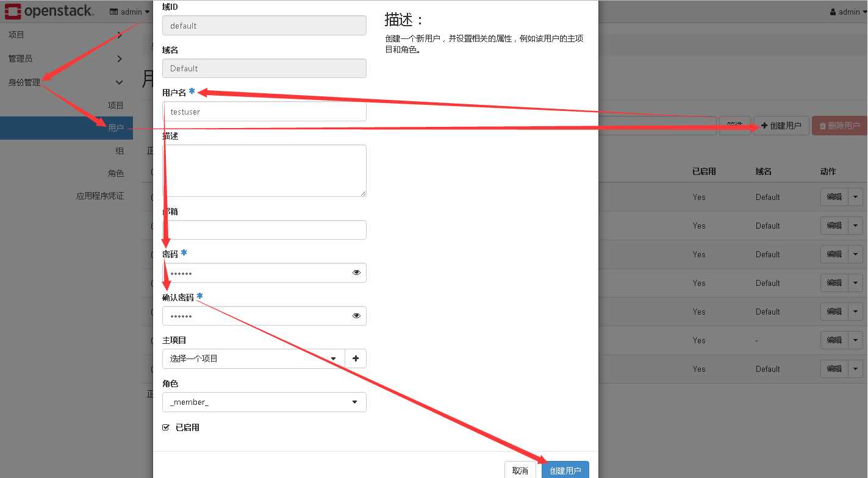Screen dimensions: 868x478
Task: Show the 密码 with its eye icon
Action: (x=357, y=273)
